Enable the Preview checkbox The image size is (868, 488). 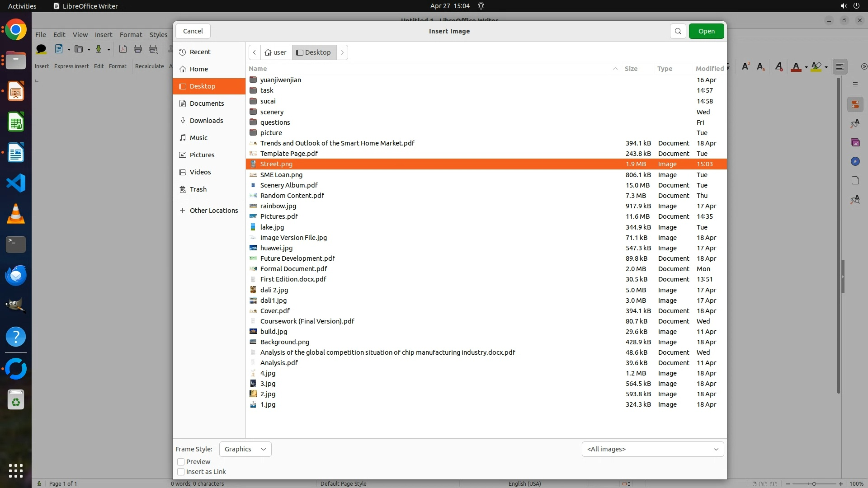click(x=181, y=462)
